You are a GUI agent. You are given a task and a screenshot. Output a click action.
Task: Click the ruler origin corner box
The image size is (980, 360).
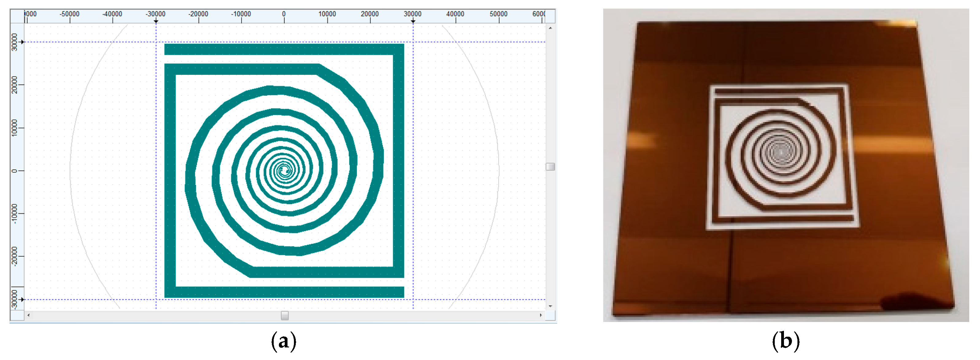pos(17,16)
